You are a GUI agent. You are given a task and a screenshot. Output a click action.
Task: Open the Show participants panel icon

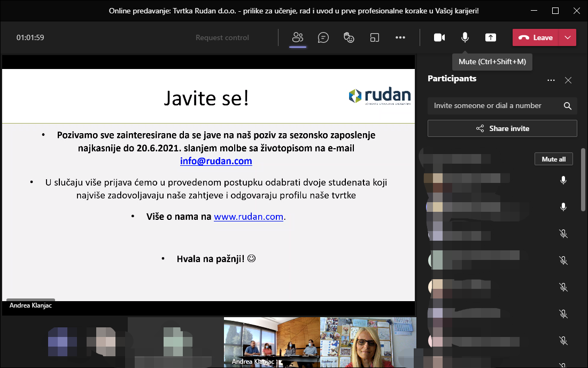(298, 37)
